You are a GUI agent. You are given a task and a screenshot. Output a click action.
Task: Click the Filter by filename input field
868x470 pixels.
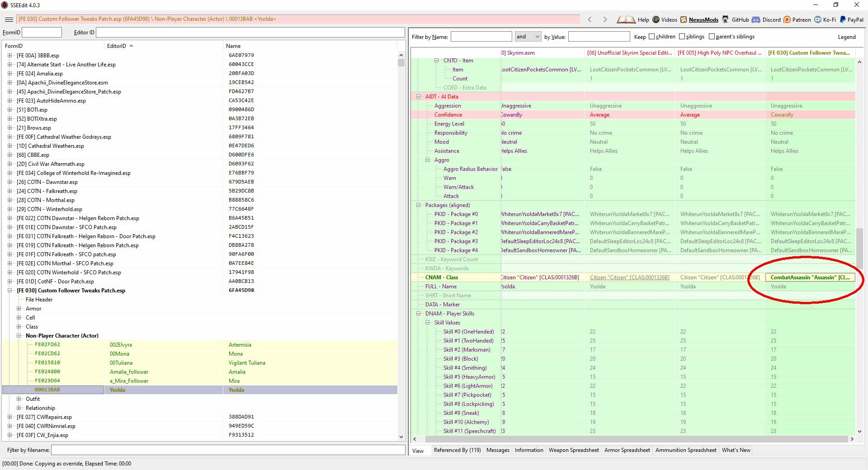pos(228,450)
